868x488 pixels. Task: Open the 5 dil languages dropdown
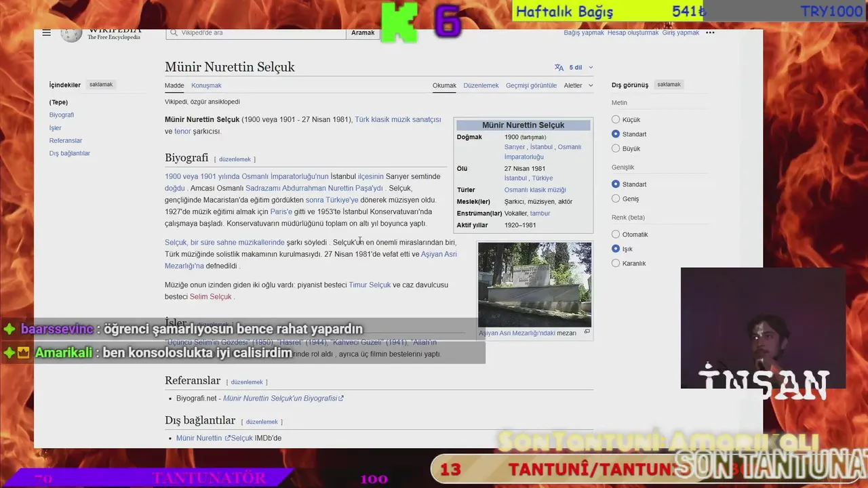tap(580, 67)
